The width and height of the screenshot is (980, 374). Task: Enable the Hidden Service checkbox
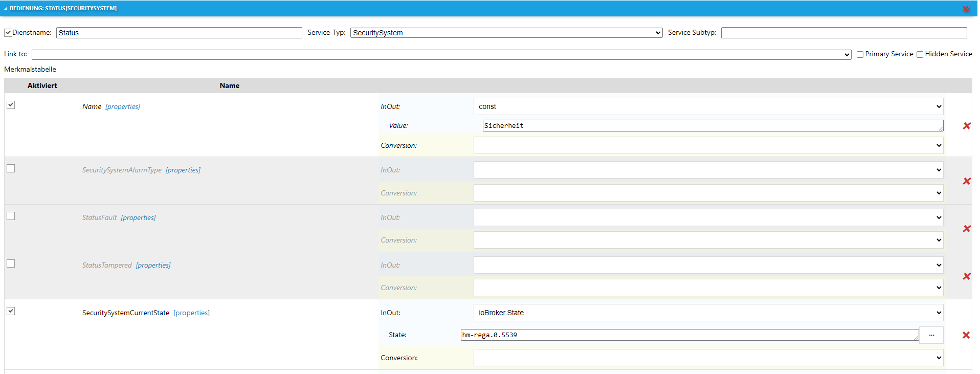point(920,54)
